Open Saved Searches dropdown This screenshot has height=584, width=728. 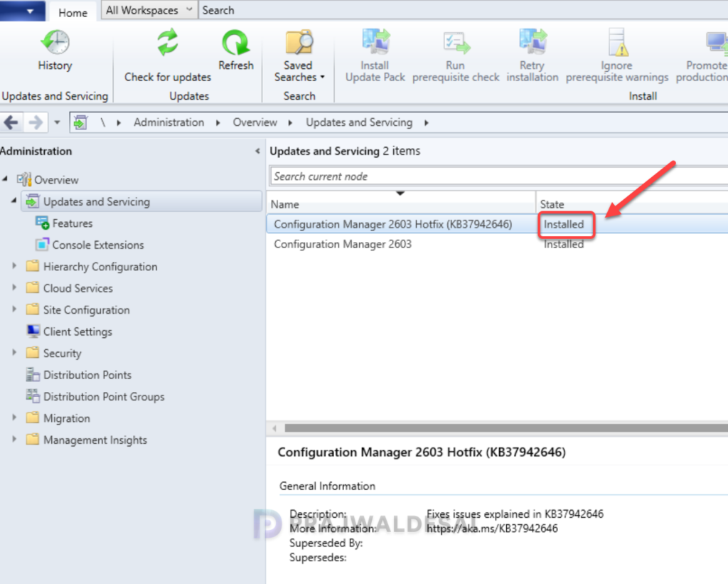coord(299,55)
